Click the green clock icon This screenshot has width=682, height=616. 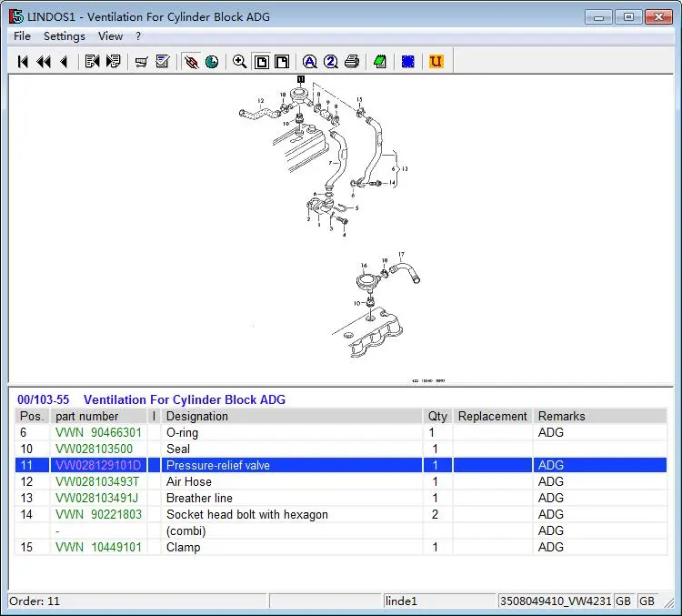pos(212,62)
